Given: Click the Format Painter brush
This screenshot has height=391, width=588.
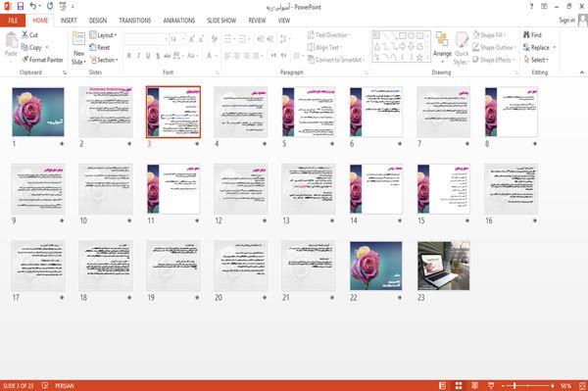Looking at the screenshot, I should 25,60.
